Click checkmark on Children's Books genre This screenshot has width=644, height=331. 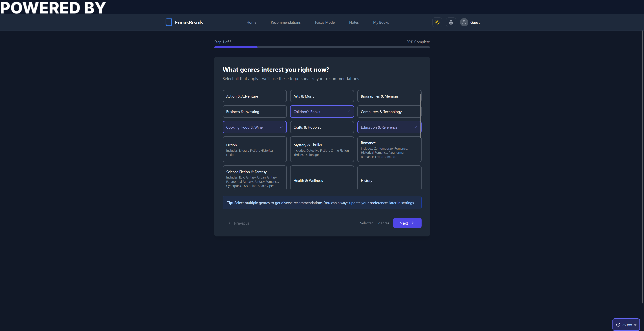pos(348,112)
